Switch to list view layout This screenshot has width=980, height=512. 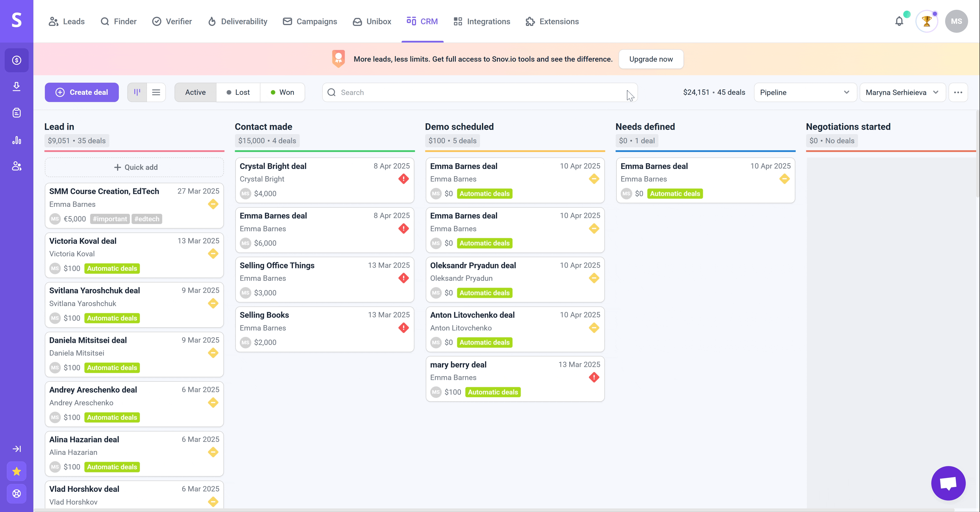tap(156, 92)
